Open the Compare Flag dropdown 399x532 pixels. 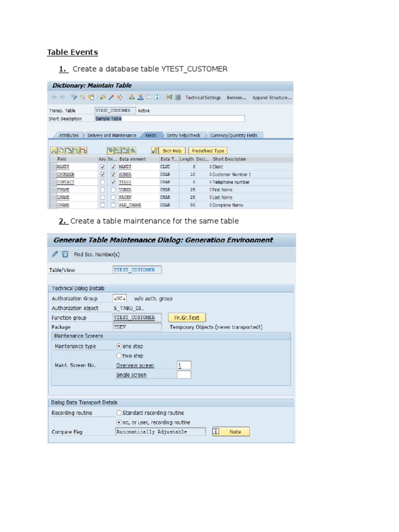[161, 432]
